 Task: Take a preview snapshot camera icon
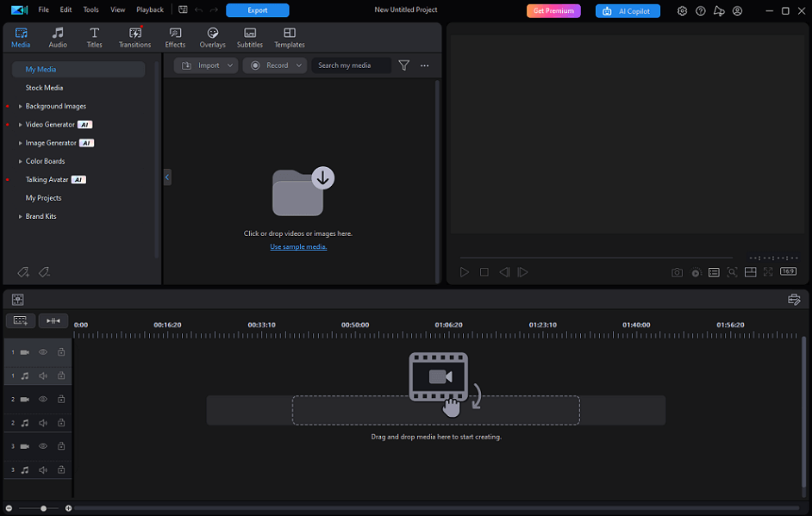point(677,272)
